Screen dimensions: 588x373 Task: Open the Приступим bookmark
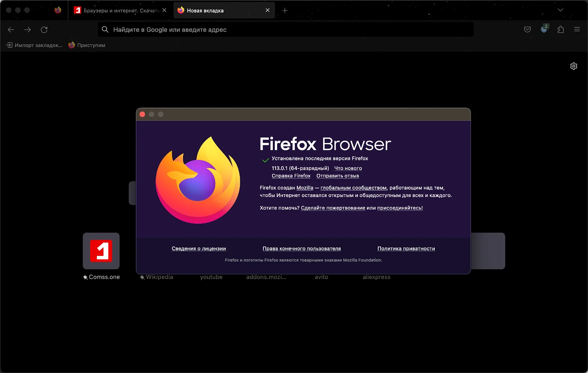(x=87, y=45)
